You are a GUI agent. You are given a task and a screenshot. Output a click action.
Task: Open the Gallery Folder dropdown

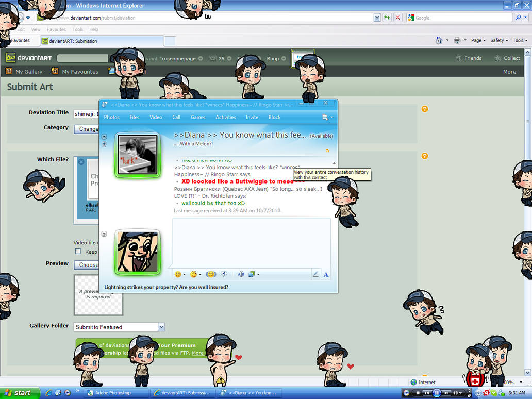(161, 327)
